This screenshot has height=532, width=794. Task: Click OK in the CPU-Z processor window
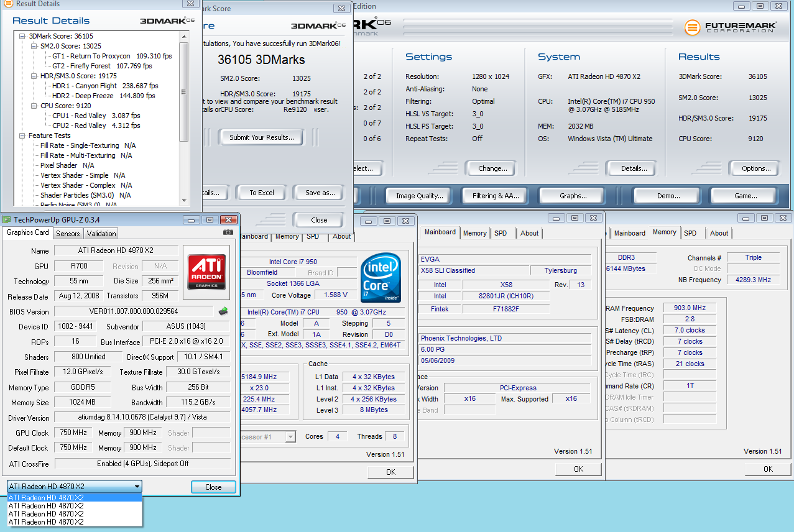[390, 472]
